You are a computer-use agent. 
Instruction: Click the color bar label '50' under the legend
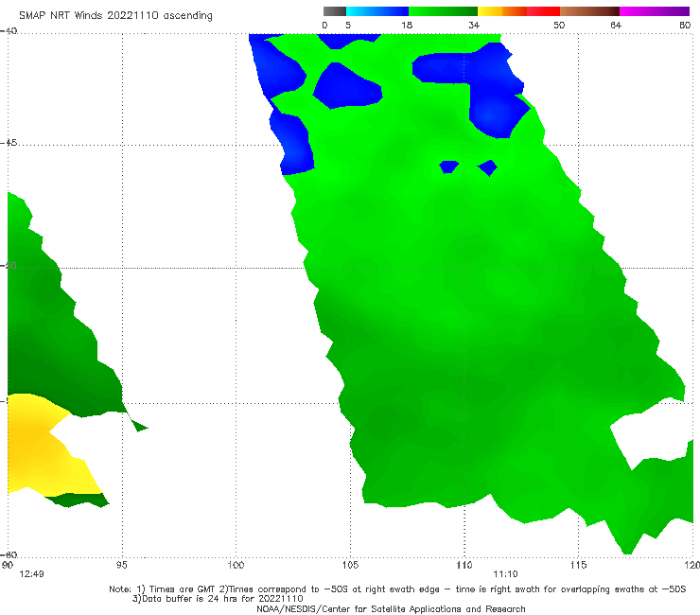coord(559,26)
